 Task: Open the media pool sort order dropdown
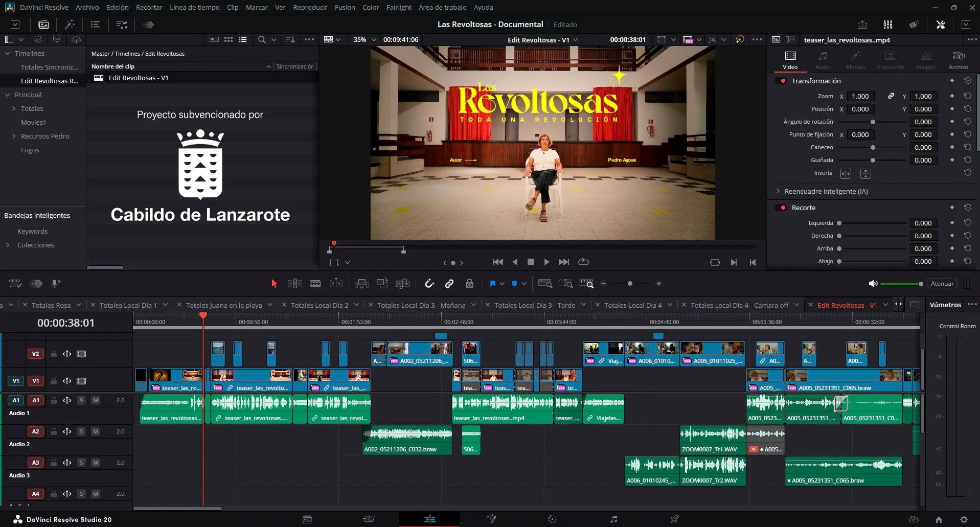click(290, 39)
